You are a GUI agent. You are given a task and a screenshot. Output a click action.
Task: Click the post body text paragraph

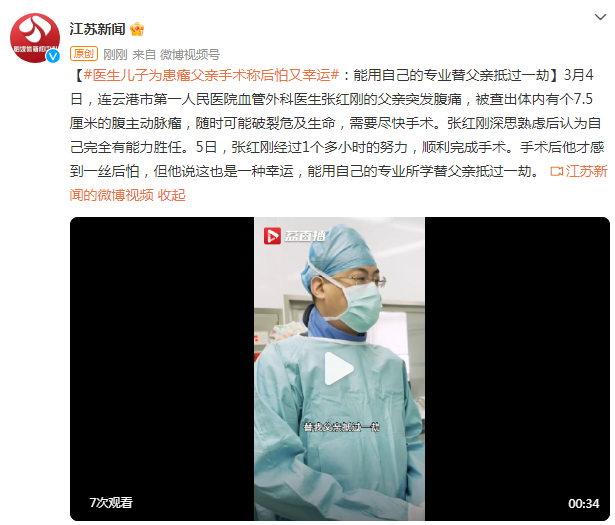[339, 135]
